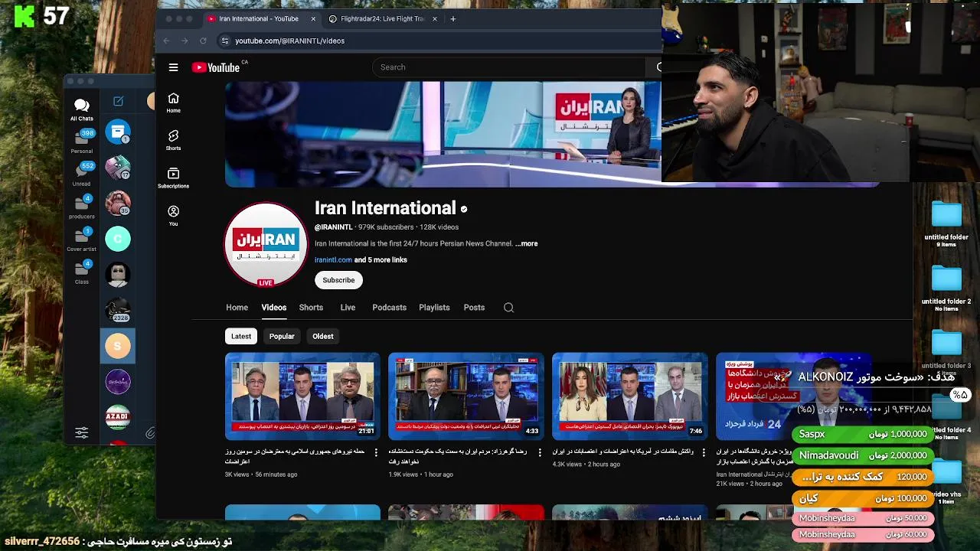Screen dimensions: 980x551
Task: Open Telegram chat with AZADI avatar
Action: pos(118,417)
